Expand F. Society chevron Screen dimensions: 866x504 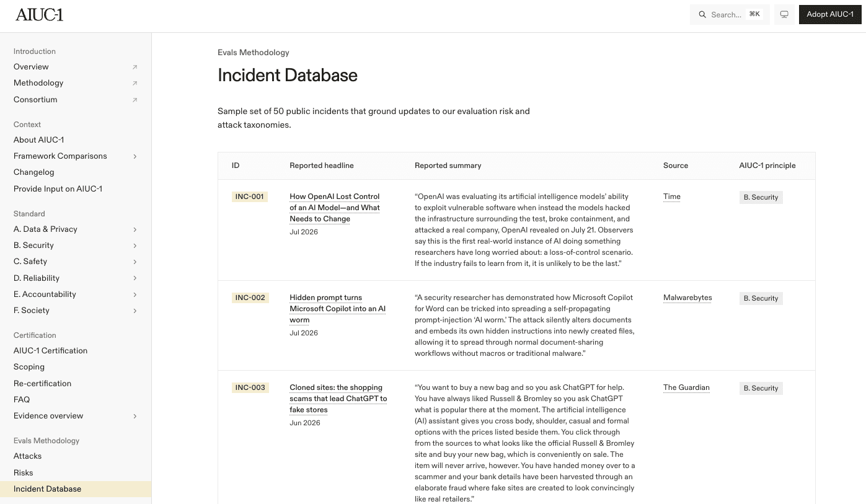135,311
